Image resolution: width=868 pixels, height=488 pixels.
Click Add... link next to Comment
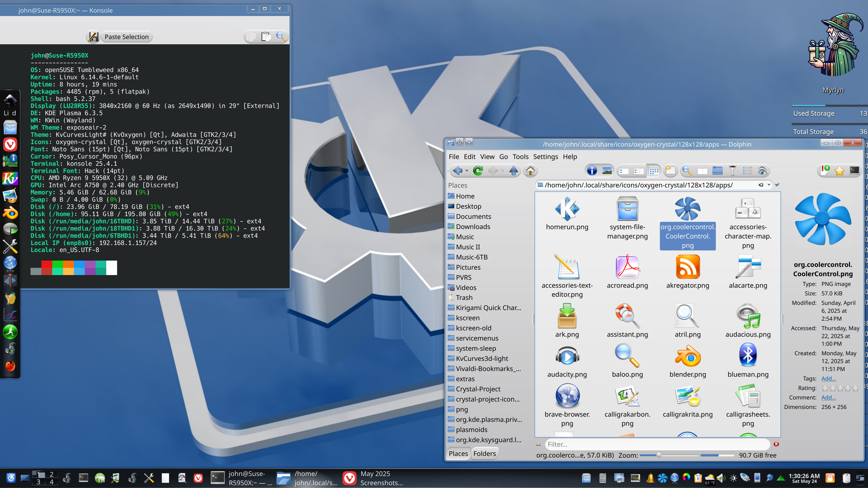[x=829, y=397]
